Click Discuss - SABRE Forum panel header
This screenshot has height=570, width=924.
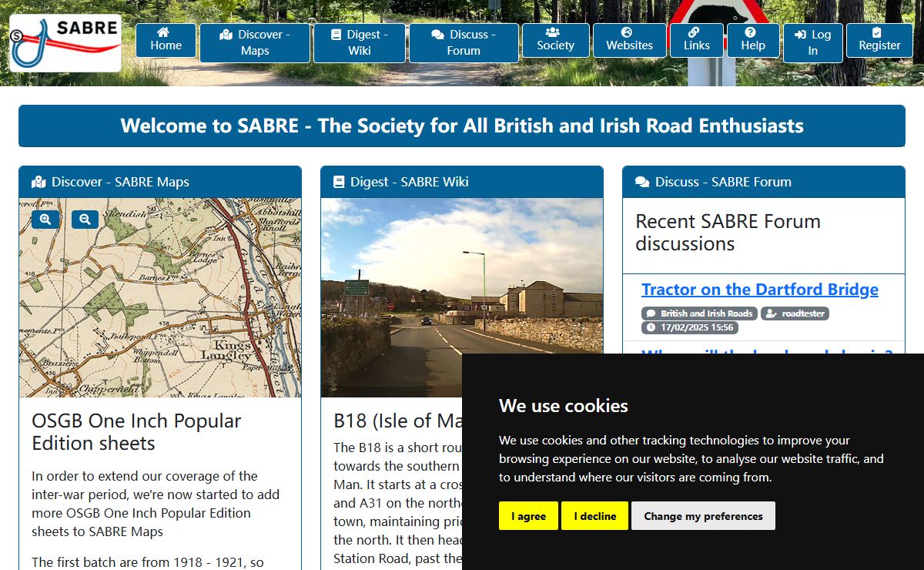click(x=764, y=183)
